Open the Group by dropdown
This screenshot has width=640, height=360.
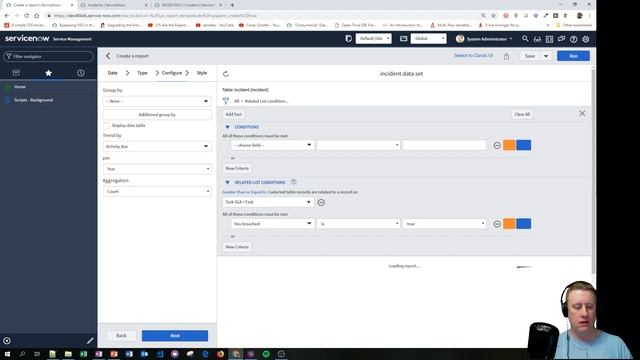157,101
